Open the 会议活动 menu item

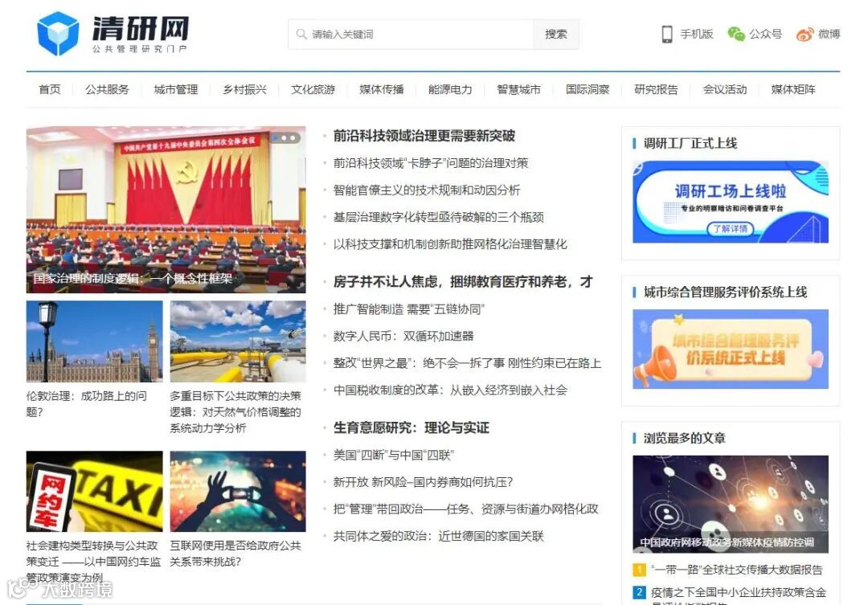(x=725, y=89)
